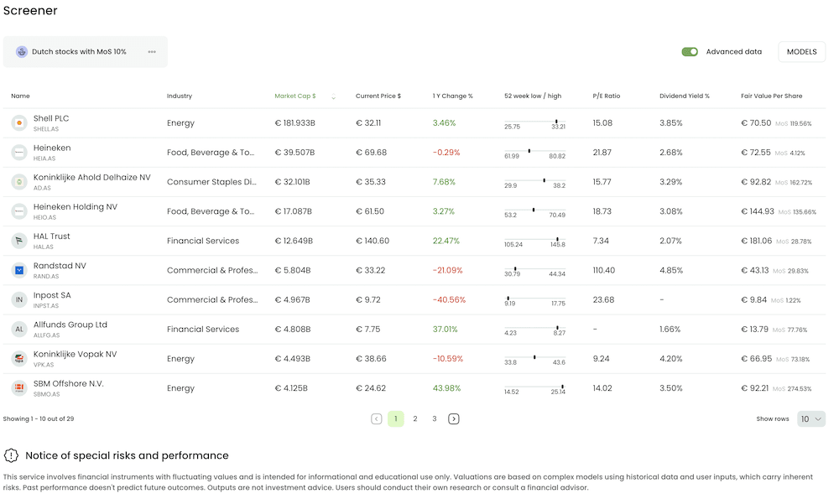Click the next page arrow

point(454,418)
